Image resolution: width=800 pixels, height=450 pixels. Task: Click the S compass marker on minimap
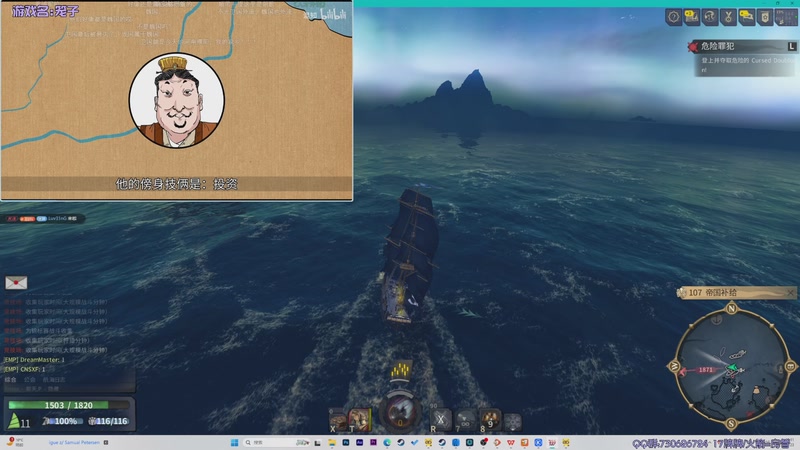[x=731, y=423]
